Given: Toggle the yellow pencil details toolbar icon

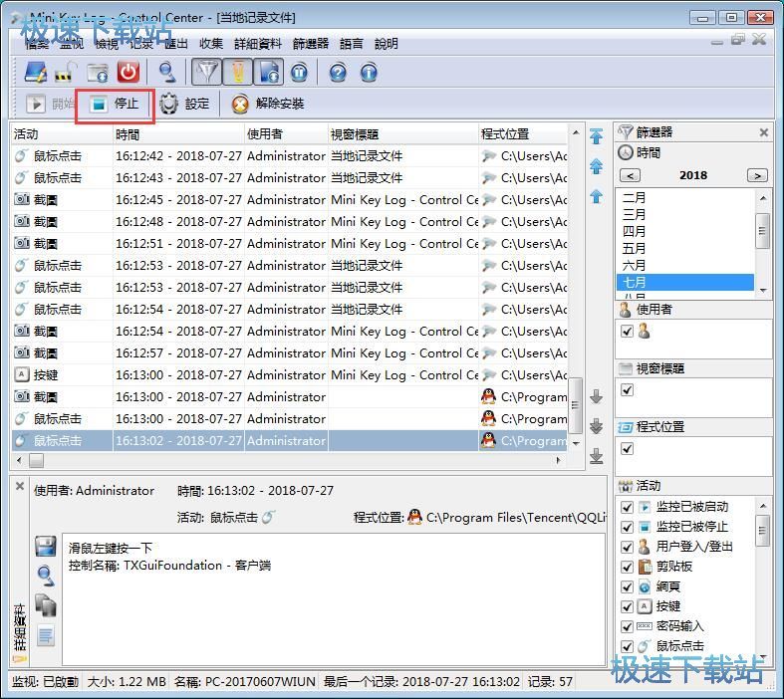Looking at the screenshot, I should coord(237,73).
